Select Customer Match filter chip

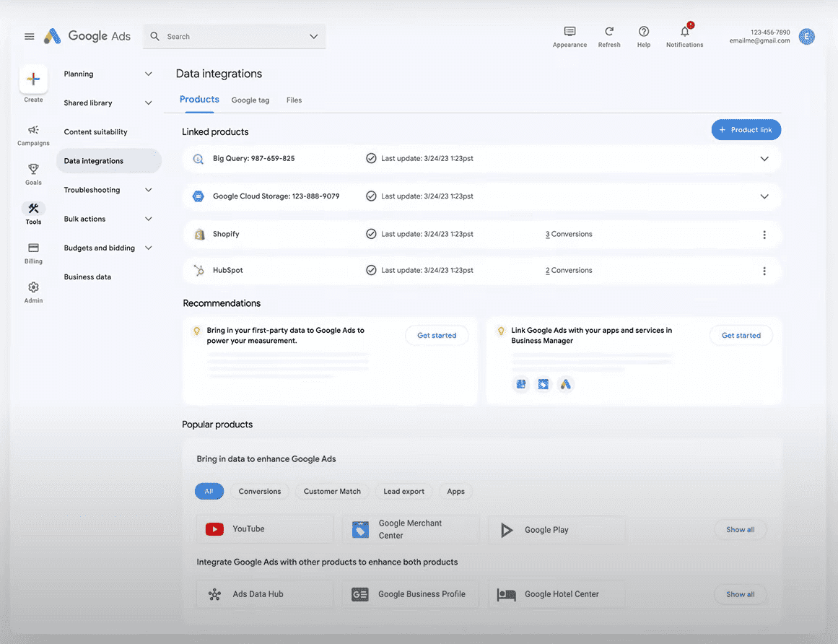[332, 491]
